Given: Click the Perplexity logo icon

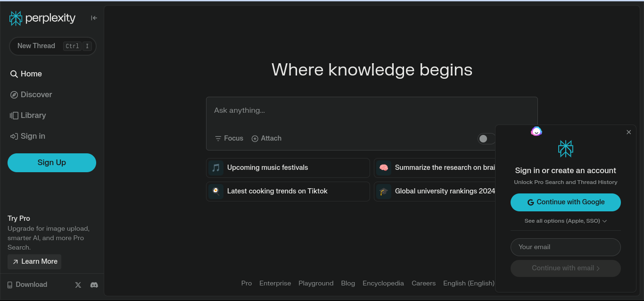Looking at the screenshot, I should 16,18.
